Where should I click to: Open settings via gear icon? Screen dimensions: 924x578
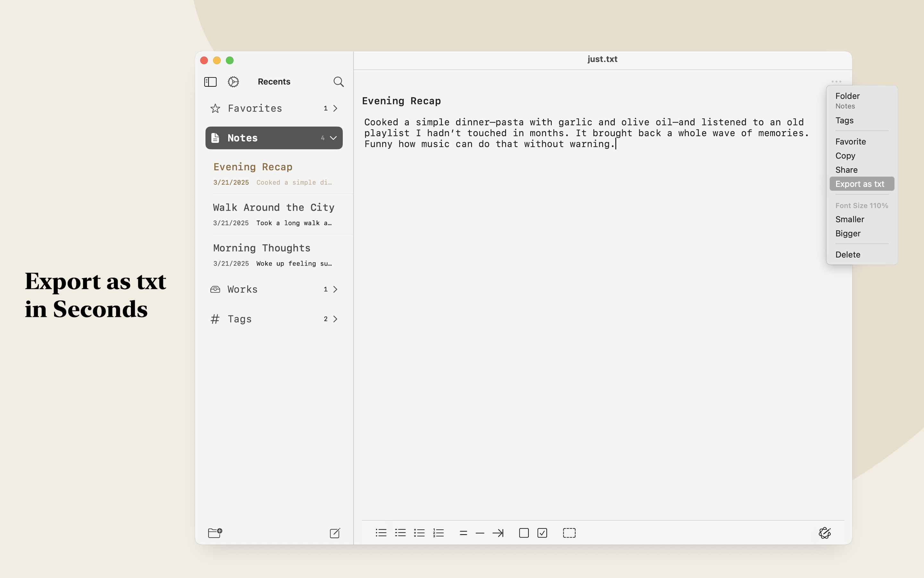click(x=233, y=82)
